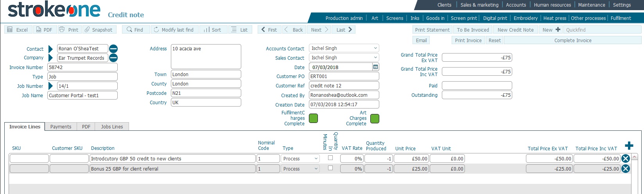Remove contact using minus icon beside Ronan O'SheaTest
Viewport: 644px width, 194px height.
click(x=113, y=49)
